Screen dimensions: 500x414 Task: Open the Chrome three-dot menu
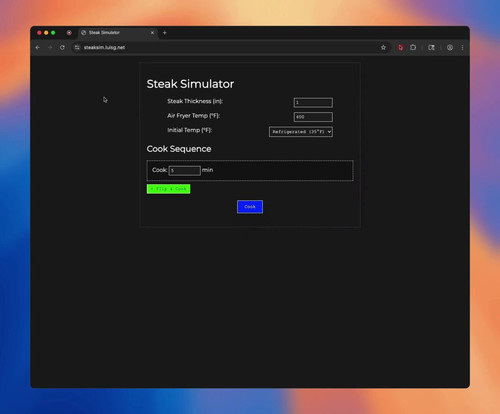tap(462, 48)
